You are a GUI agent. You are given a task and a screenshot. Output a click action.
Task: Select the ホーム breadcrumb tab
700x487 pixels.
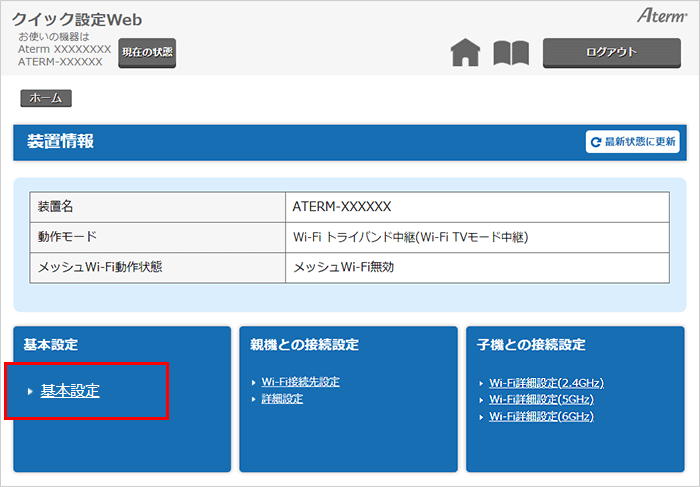click(x=45, y=98)
